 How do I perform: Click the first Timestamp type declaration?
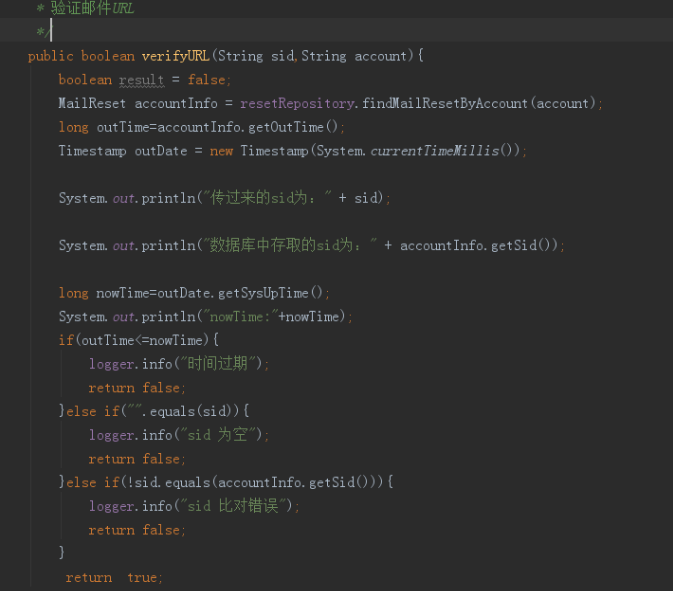tap(92, 151)
